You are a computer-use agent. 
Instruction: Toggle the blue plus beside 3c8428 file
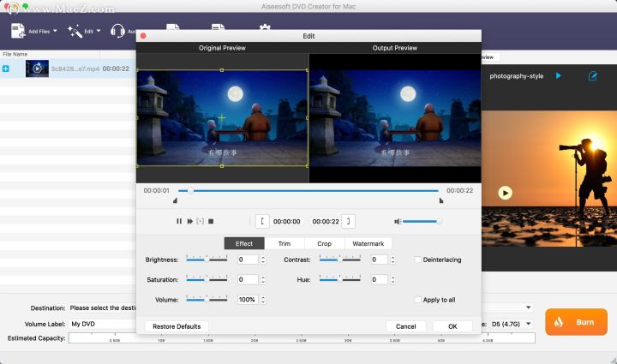pyautogui.click(x=6, y=69)
